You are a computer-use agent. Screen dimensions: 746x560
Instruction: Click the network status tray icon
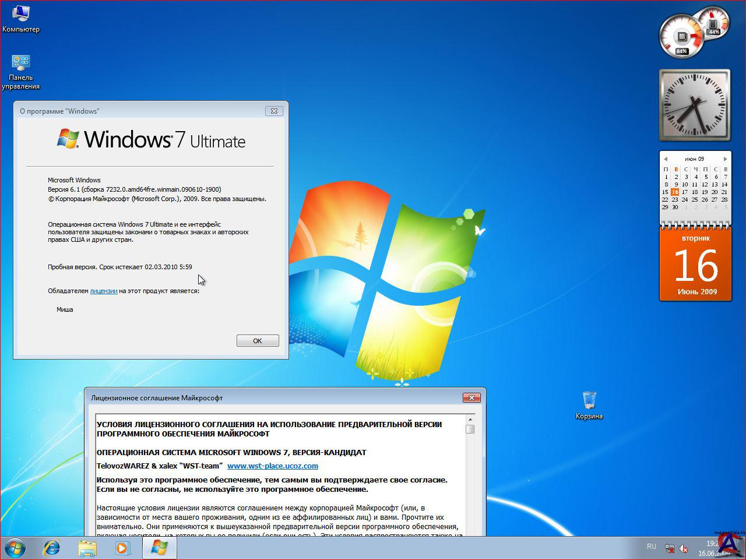point(670,549)
